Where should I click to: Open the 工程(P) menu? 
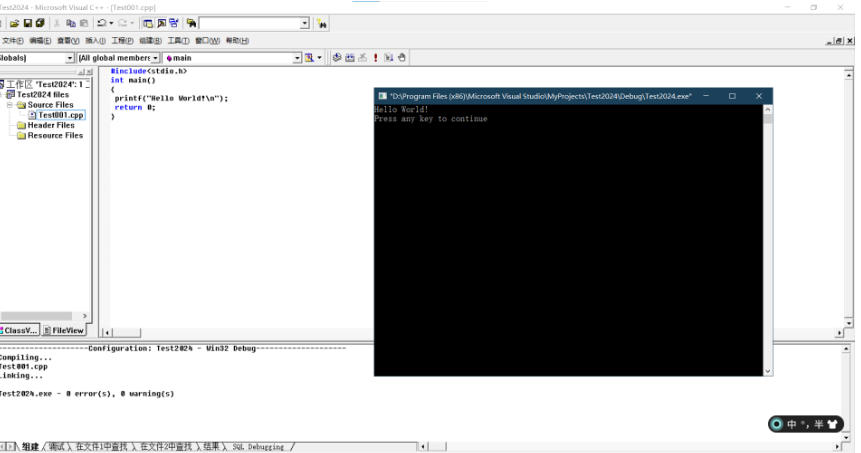coord(122,41)
